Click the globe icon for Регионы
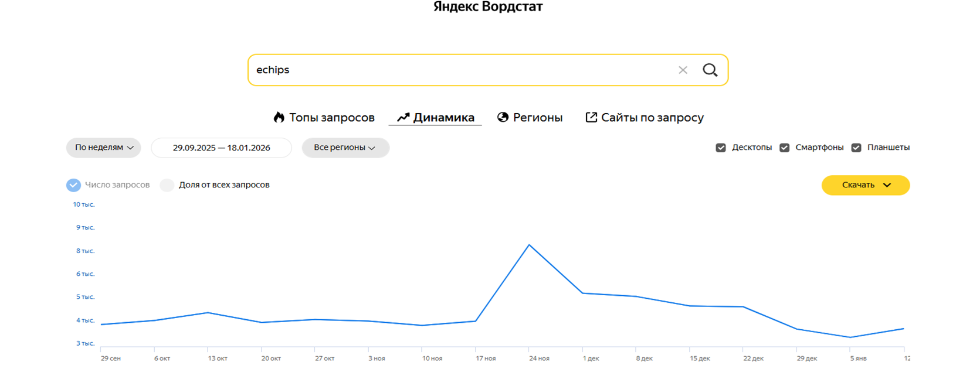Viewport: 980px width, 379px height. pyautogui.click(x=503, y=117)
